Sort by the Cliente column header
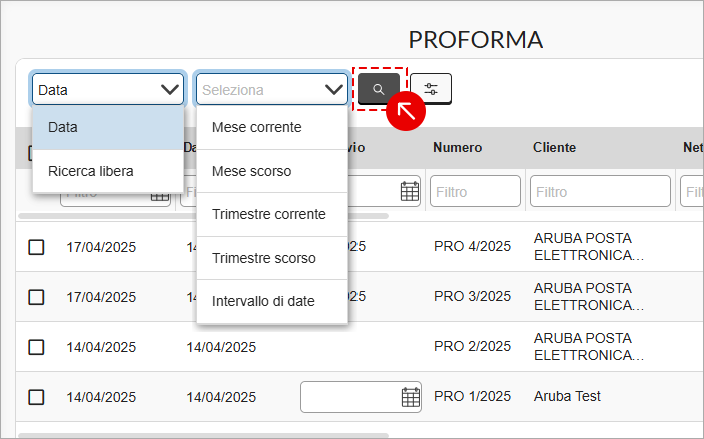Viewport: 704px width, 439px height. tap(554, 148)
